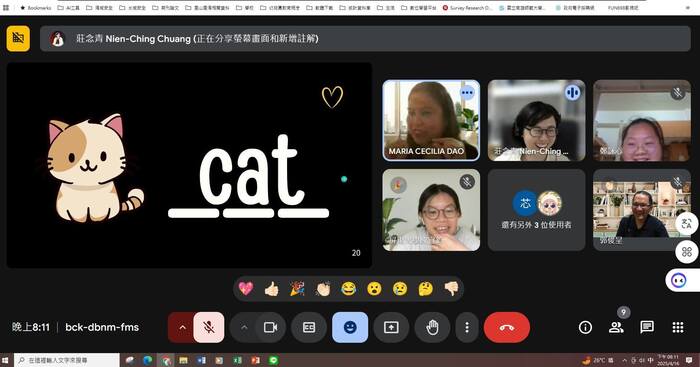Click the four-circles apps icon on right edge

(687, 252)
